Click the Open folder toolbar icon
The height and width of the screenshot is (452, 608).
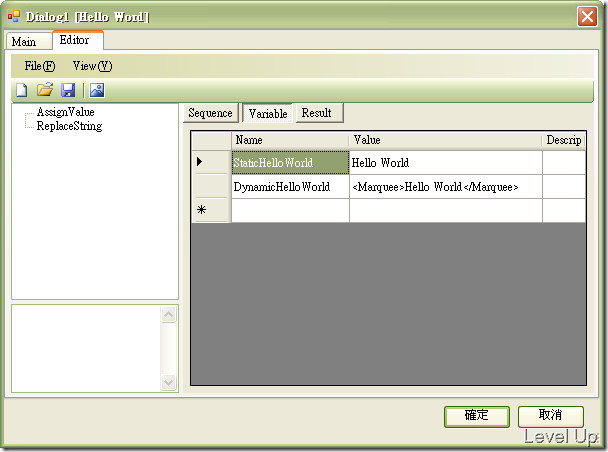coord(45,90)
